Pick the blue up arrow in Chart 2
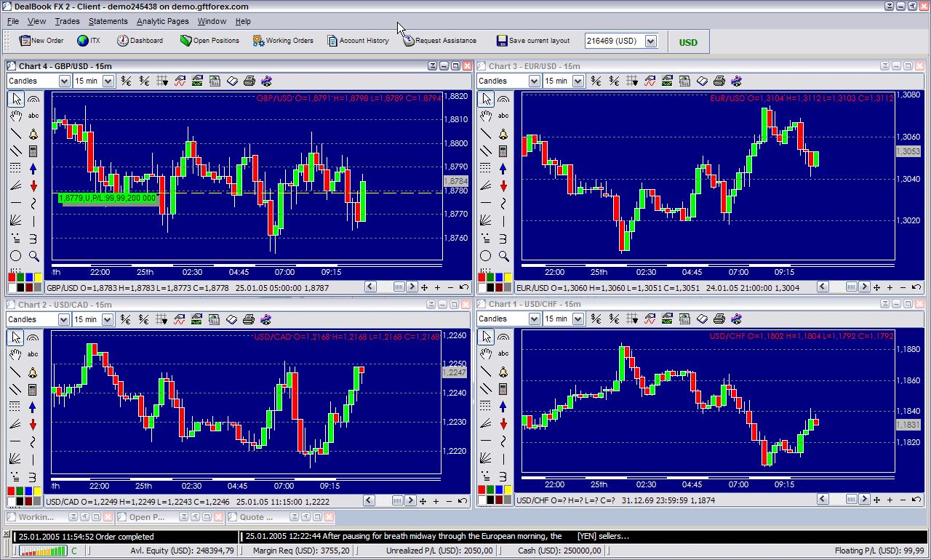 tap(33, 407)
